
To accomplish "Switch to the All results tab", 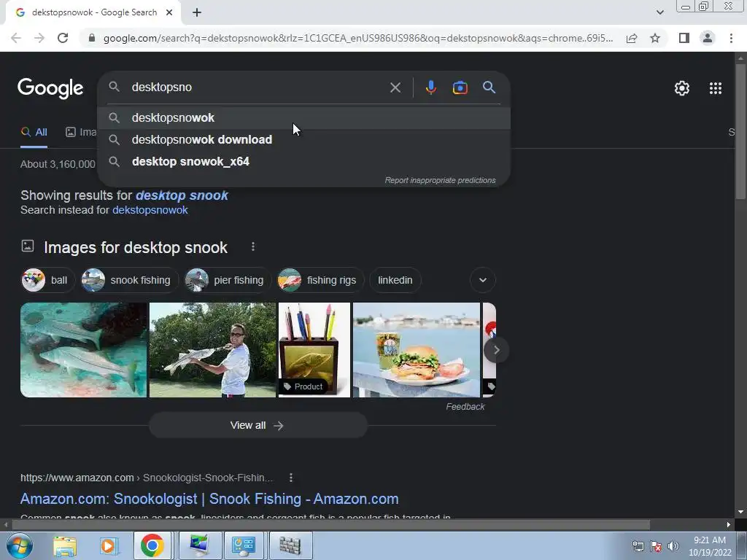I will point(34,133).
